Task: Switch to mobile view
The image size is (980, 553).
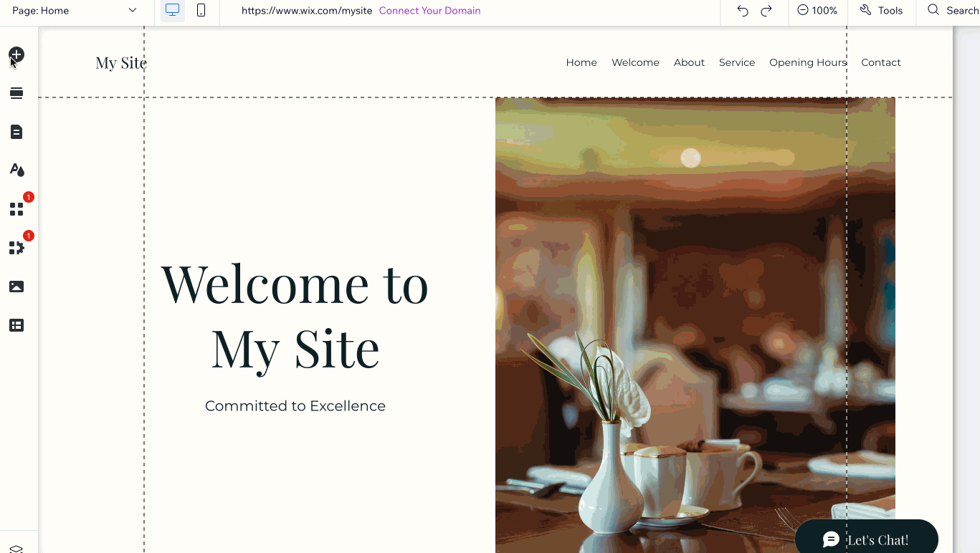Action: click(201, 11)
